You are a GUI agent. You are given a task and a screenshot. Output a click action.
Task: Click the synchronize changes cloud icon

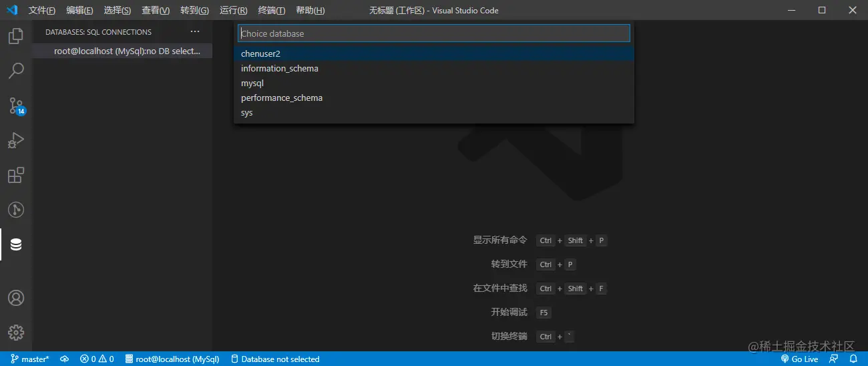coord(65,359)
